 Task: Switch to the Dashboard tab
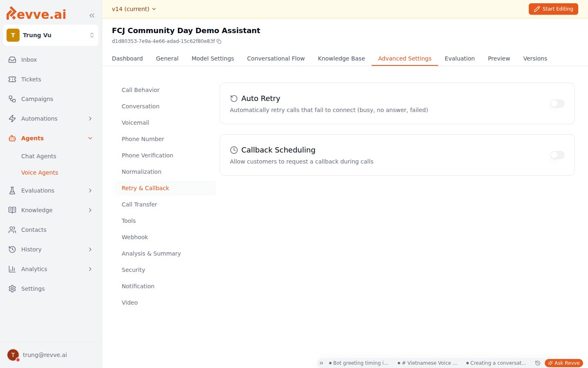[x=127, y=58]
